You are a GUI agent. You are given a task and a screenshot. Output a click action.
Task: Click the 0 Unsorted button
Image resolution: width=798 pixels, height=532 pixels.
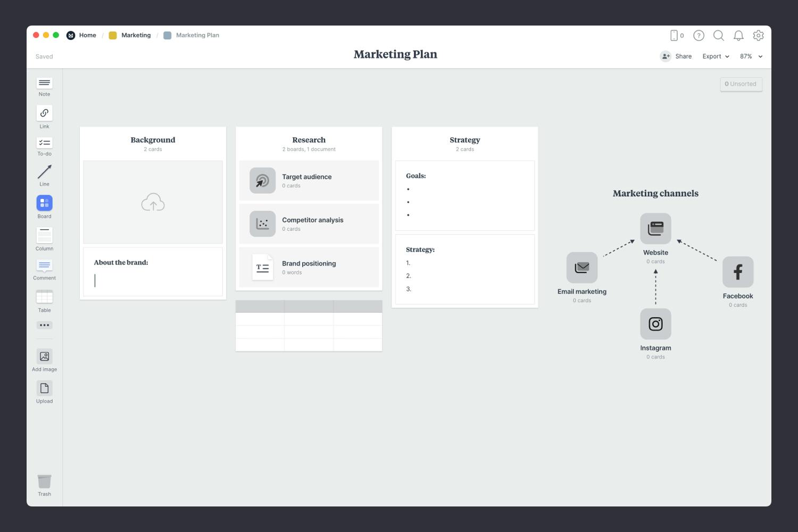[741, 84]
